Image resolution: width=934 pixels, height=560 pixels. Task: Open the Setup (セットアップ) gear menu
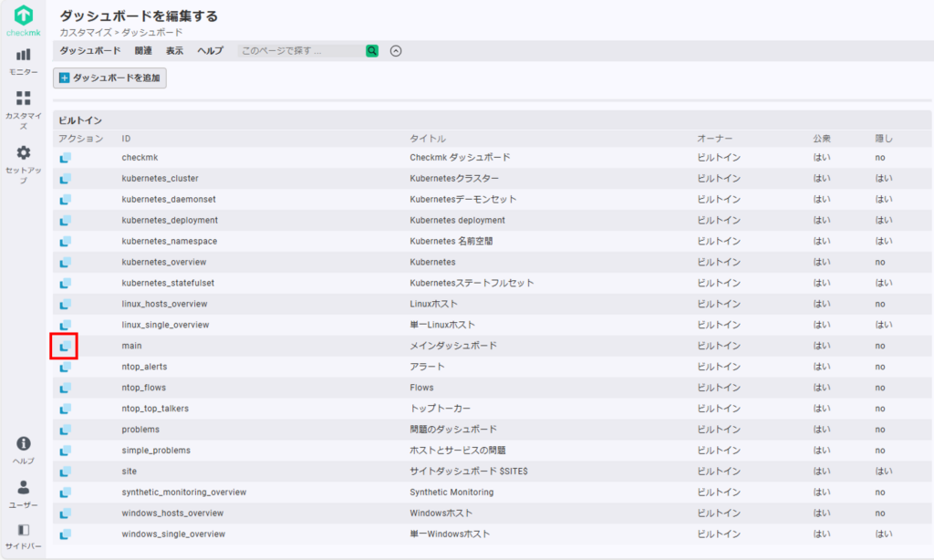pos(23,164)
